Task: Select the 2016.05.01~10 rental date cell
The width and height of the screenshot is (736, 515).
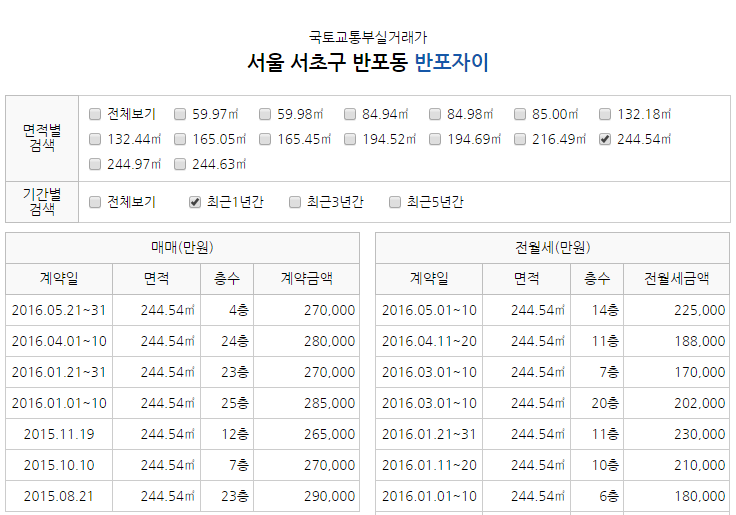Action: [x=429, y=310]
